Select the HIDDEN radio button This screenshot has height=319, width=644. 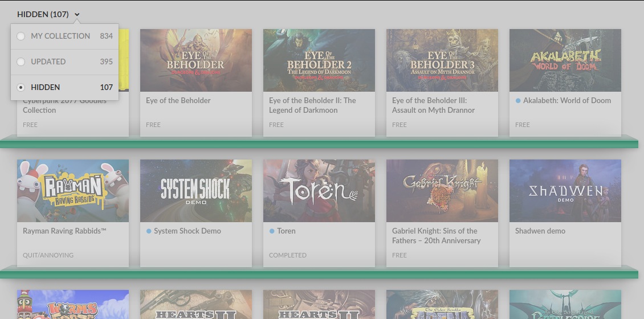[21, 87]
